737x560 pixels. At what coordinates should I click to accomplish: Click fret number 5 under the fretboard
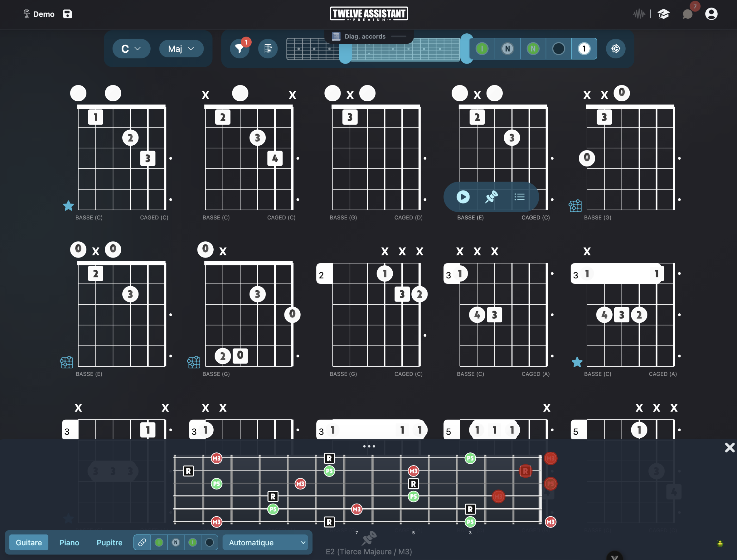tap(413, 533)
